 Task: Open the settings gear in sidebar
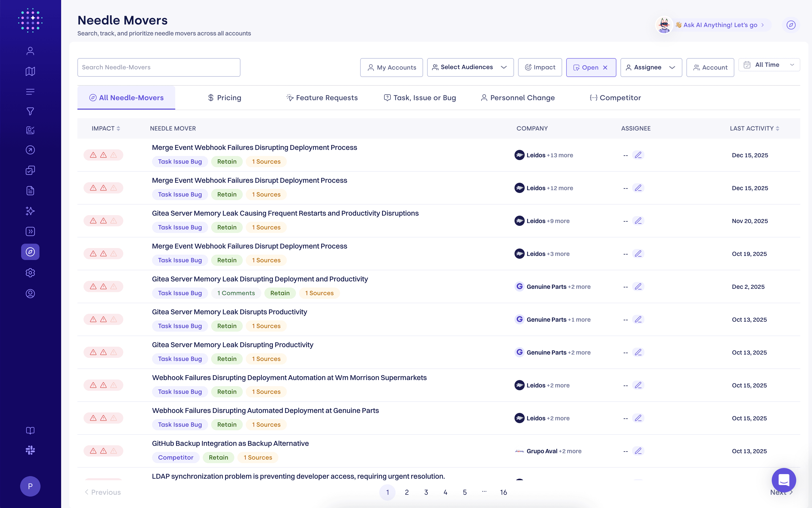click(30, 272)
